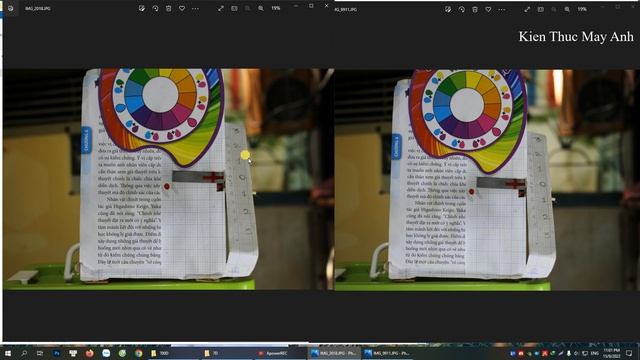
Task: Zoom in on left Photos window image
Action: [261, 8]
